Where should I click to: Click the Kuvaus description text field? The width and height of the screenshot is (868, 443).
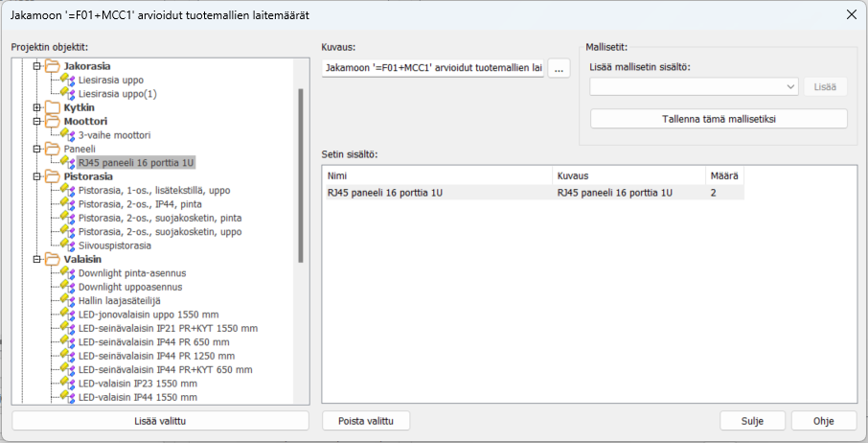(434, 68)
